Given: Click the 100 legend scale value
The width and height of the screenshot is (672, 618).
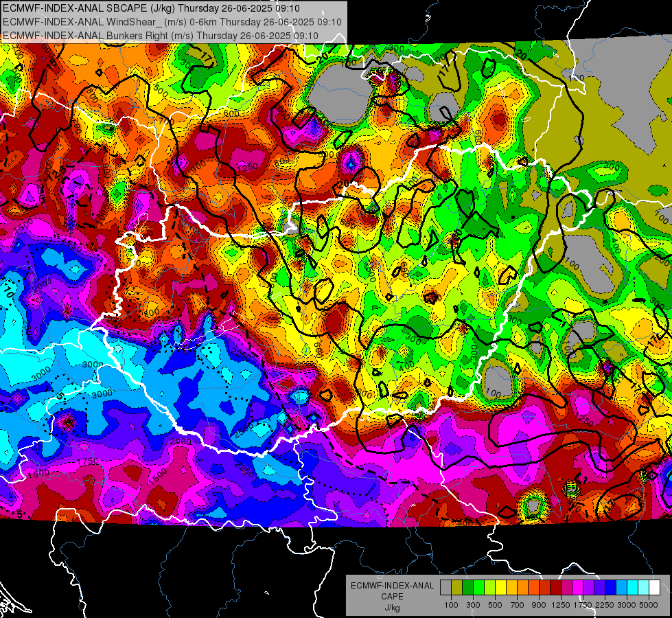Looking at the screenshot, I should pyautogui.click(x=451, y=605).
